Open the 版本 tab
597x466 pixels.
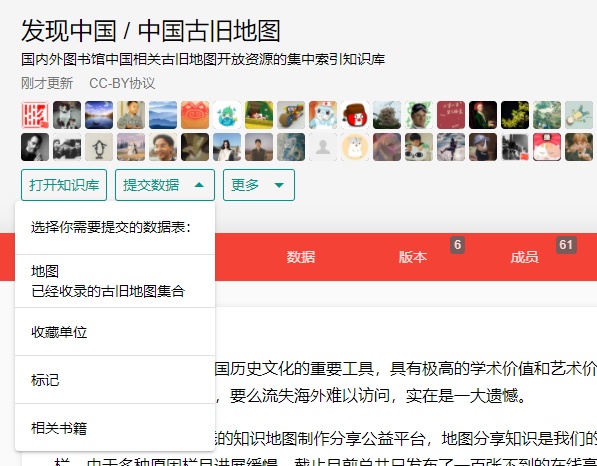(413, 257)
